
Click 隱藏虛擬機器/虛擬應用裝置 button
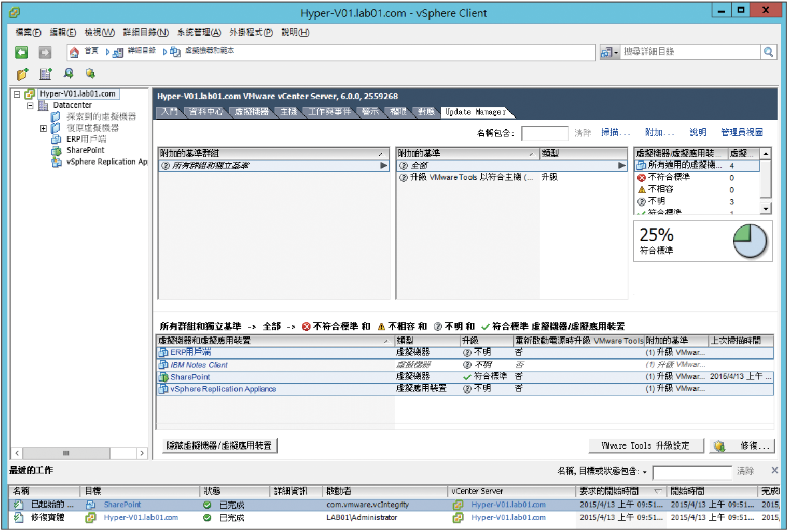click(219, 445)
